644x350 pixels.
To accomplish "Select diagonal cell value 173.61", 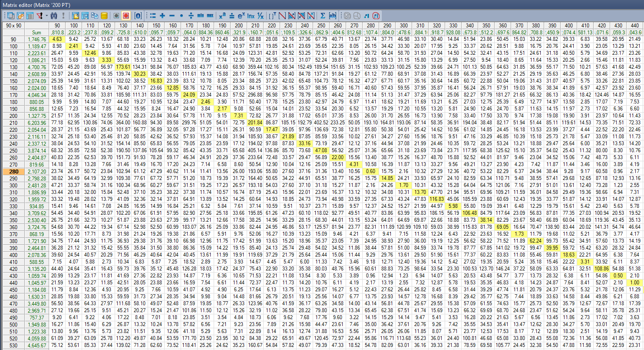I will [x=123, y=67].
